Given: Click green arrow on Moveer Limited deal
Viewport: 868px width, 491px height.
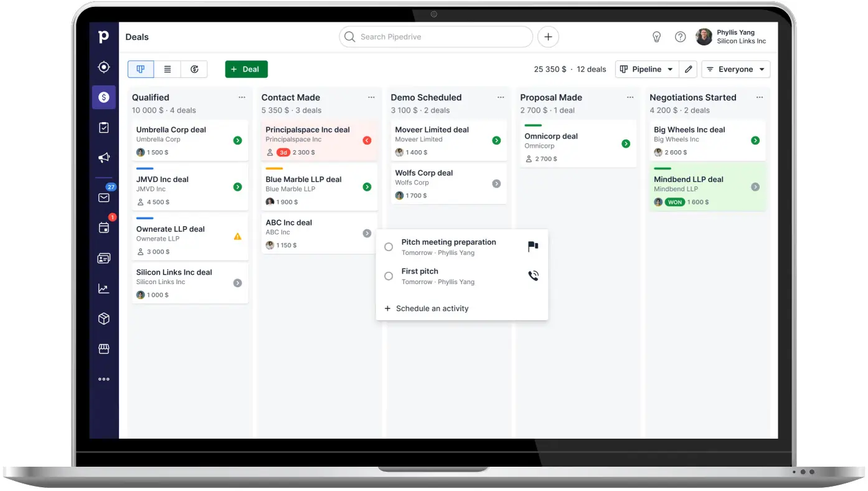Looking at the screenshot, I should click(496, 140).
